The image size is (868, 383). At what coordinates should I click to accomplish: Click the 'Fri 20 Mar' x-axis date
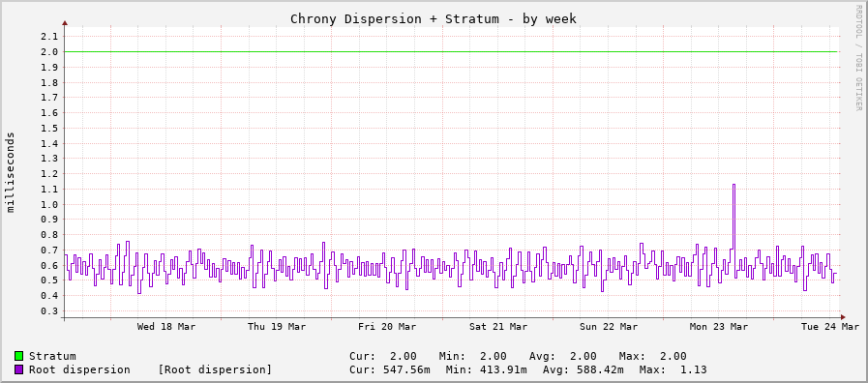387,327
